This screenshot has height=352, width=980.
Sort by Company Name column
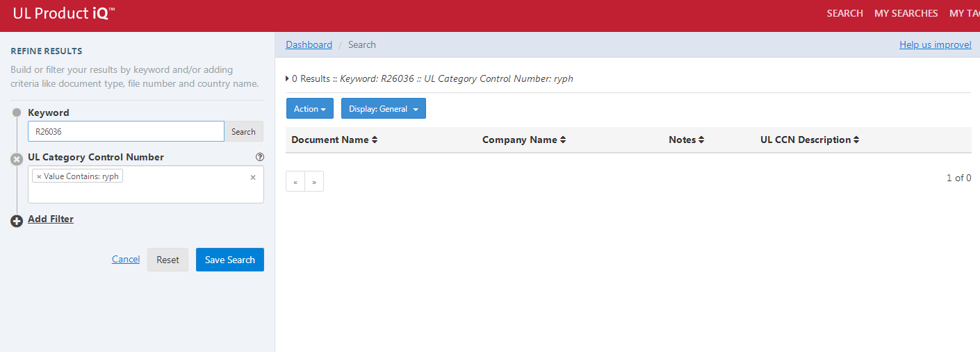point(524,140)
